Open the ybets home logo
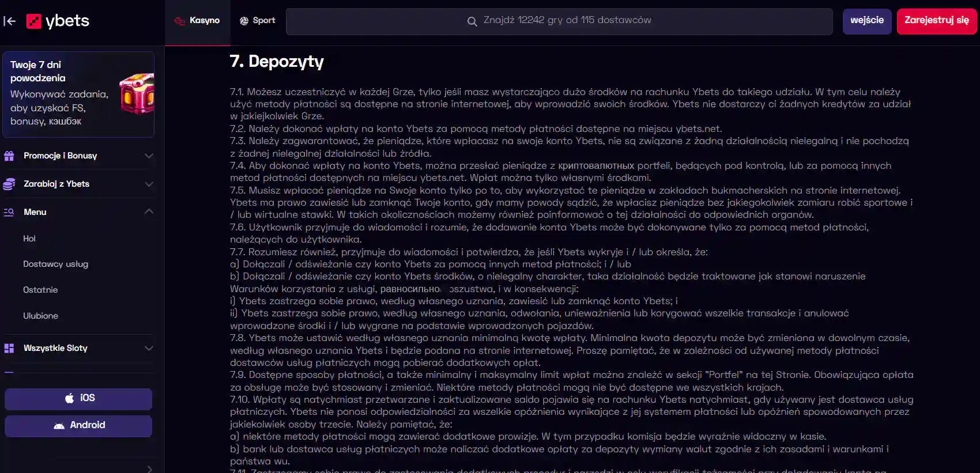Screen dimensions: 980x473 click(58, 21)
